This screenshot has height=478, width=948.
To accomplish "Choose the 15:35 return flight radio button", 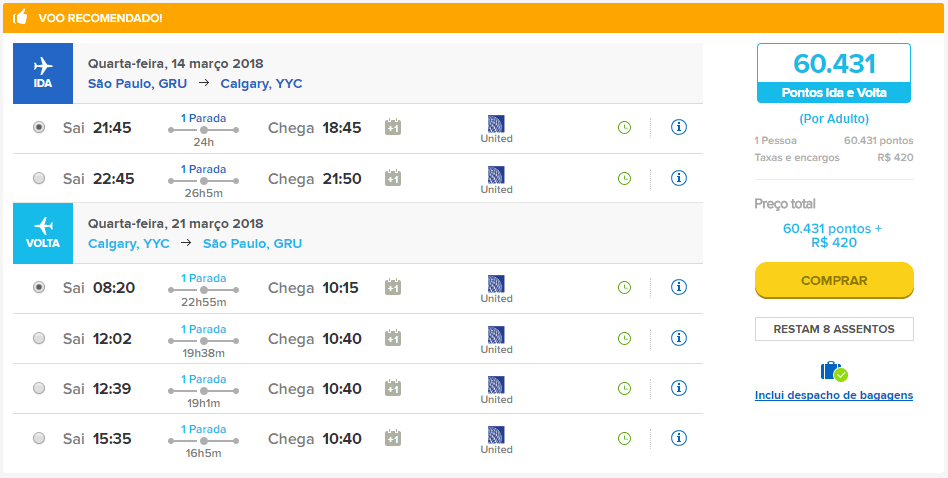I will coord(39,438).
